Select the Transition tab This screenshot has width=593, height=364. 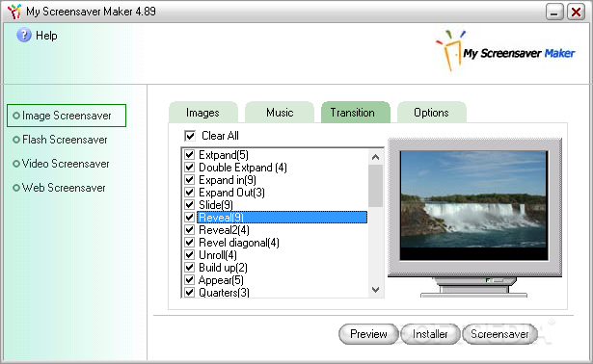356,113
